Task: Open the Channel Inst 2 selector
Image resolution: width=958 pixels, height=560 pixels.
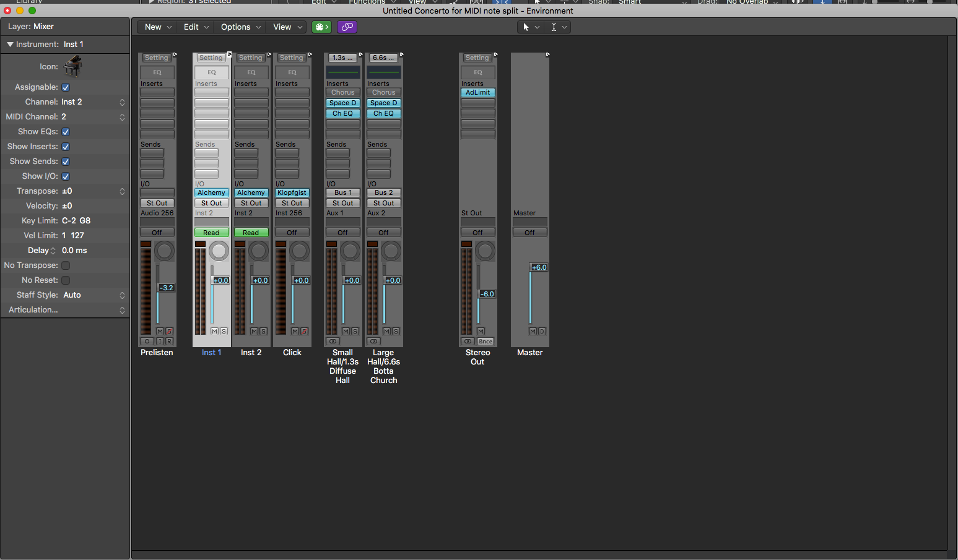Action: [x=93, y=102]
